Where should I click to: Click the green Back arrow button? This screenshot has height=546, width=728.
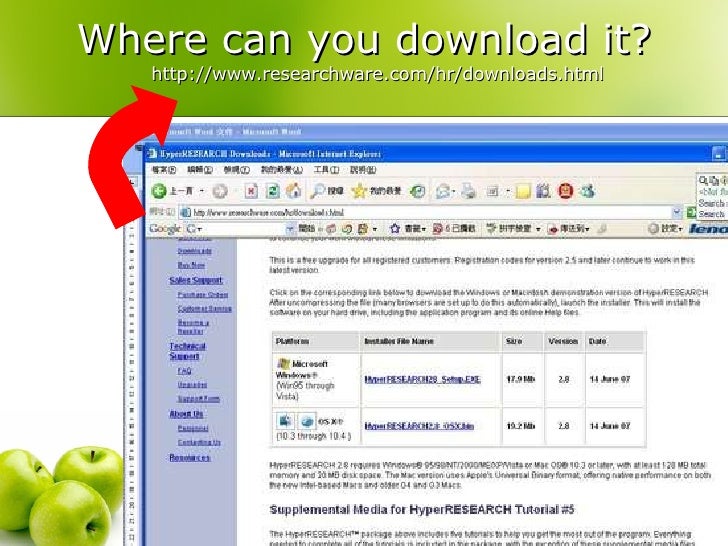[x=159, y=191]
